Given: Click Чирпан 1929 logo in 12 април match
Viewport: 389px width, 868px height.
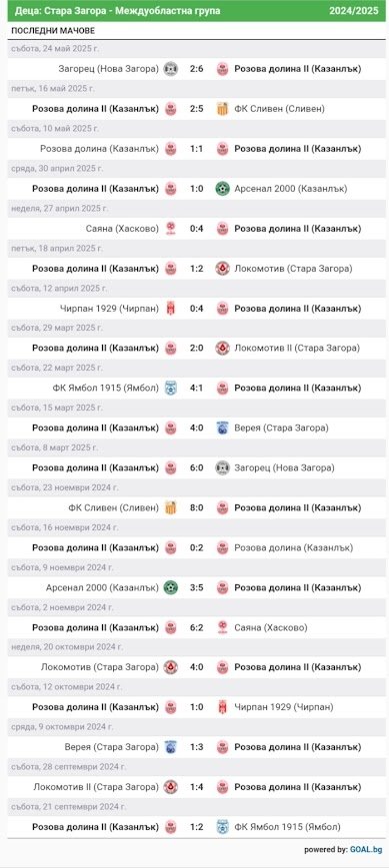Looking at the screenshot, I should pyautogui.click(x=171, y=309).
